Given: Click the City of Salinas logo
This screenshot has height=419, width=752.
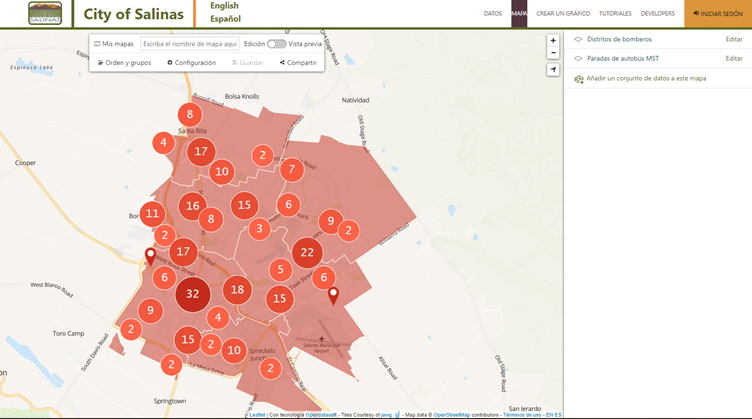Looking at the screenshot, I should coord(45,14).
